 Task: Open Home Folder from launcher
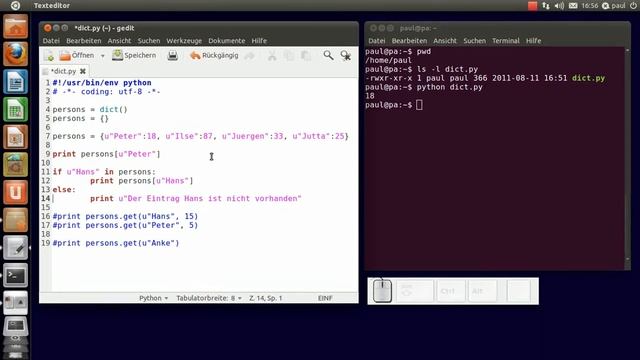pyautogui.click(x=16, y=27)
